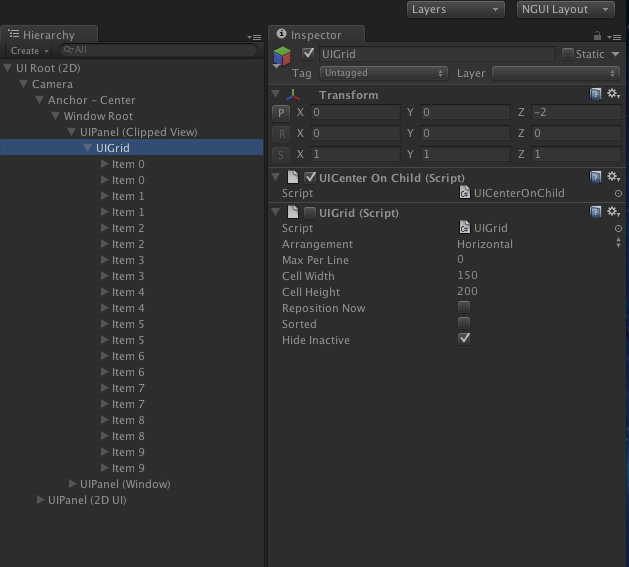Open the Layer dropdown in Inspector
This screenshot has height=567, width=629.
(556, 73)
